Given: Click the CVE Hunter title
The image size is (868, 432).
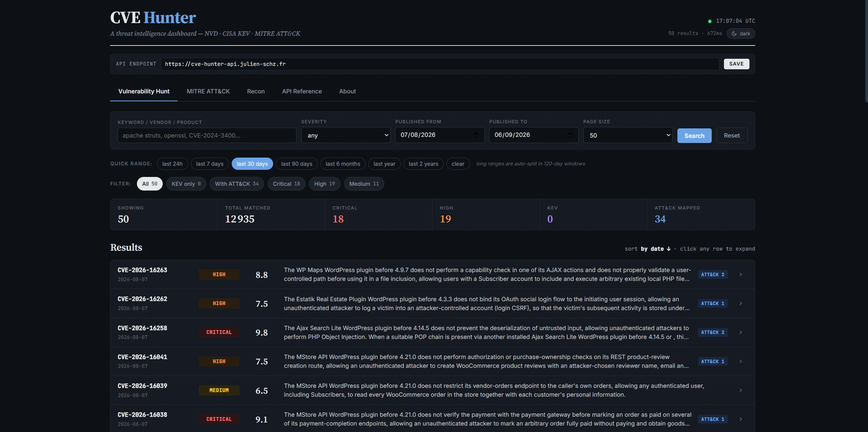Looking at the screenshot, I should (153, 18).
